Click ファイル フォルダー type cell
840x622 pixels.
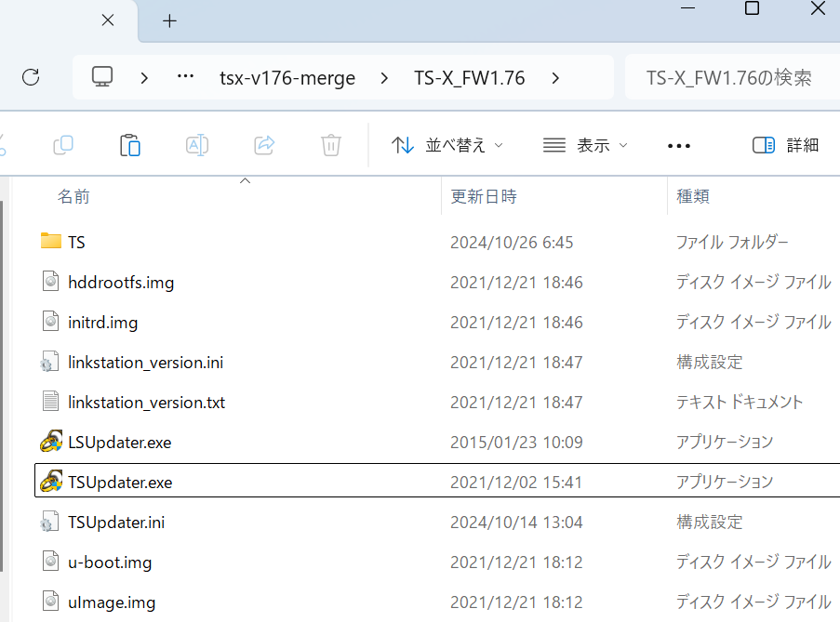click(732, 242)
